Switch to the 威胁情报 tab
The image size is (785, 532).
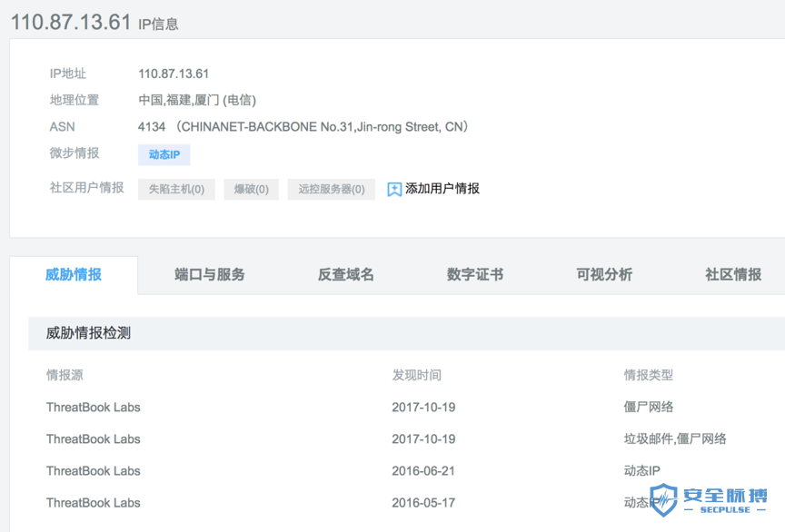pyautogui.click(x=74, y=275)
